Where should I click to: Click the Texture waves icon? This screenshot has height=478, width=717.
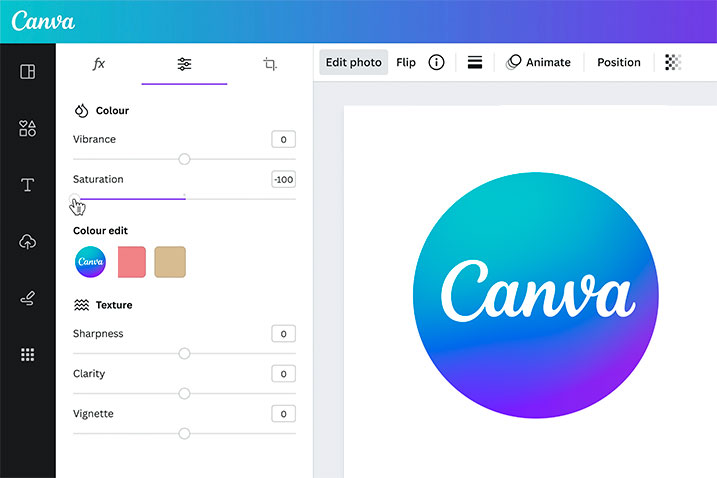(x=81, y=305)
